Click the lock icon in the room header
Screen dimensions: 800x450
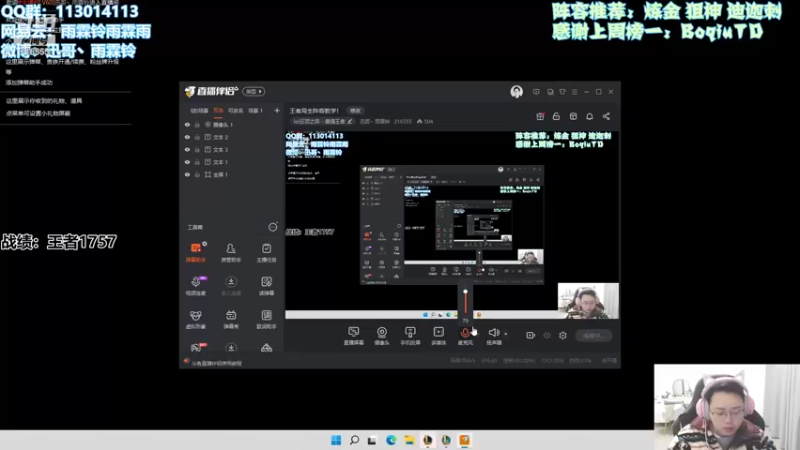556,116
